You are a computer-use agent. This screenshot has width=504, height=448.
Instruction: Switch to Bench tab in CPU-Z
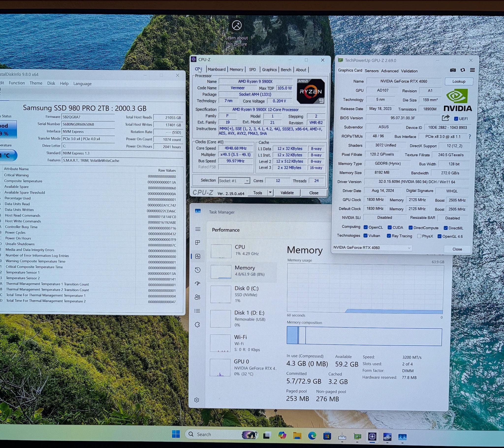[x=286, y=70]
